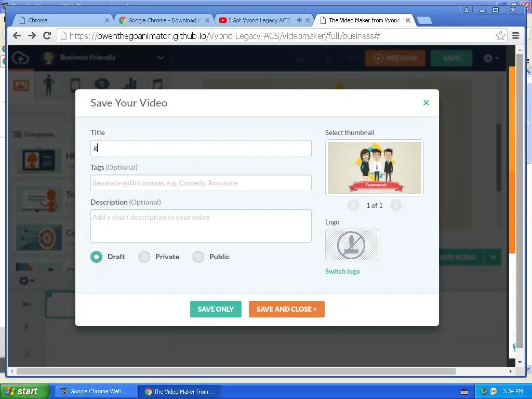The height and width of the screenshot is (399, 532).
Task: Switch to Google Chrome Web taskbar item
Action: (96, 391)
